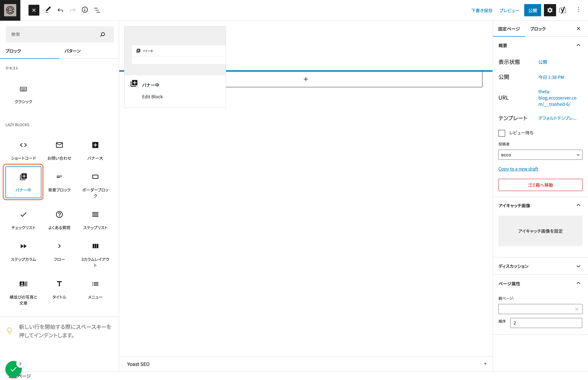Expand the ディスカッション panel

540,266
